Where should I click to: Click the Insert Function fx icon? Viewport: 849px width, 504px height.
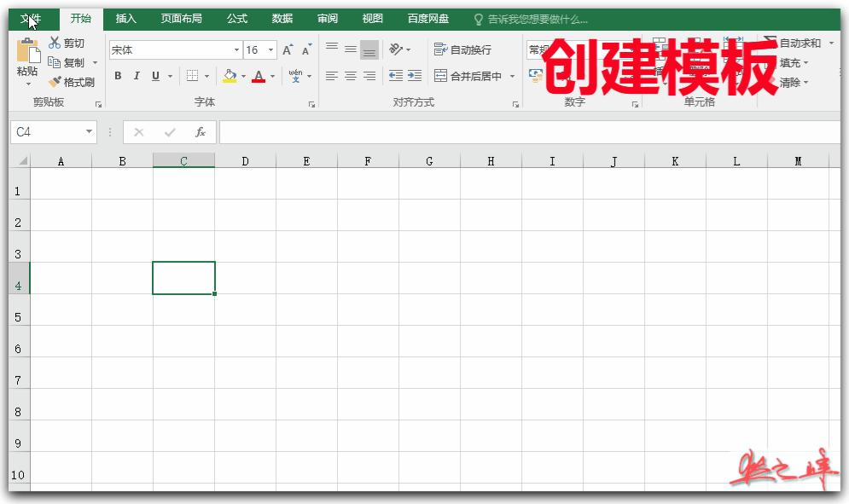tap(202, 132)
